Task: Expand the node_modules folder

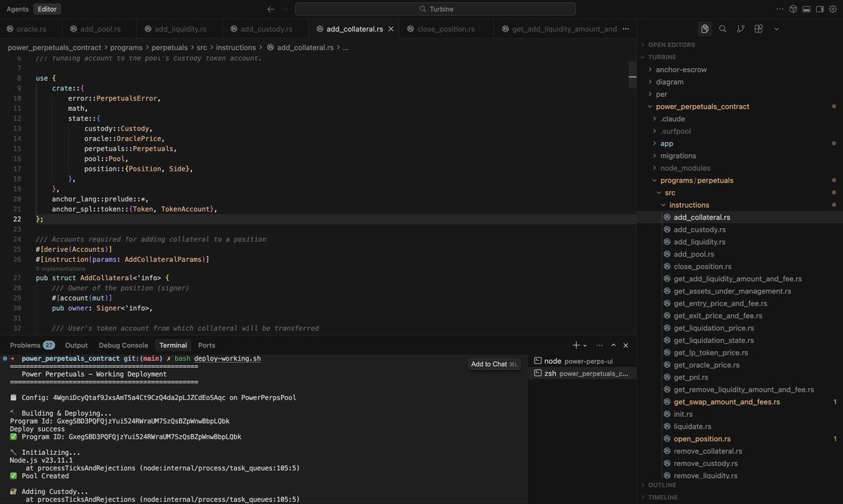Action: [740, 168]
